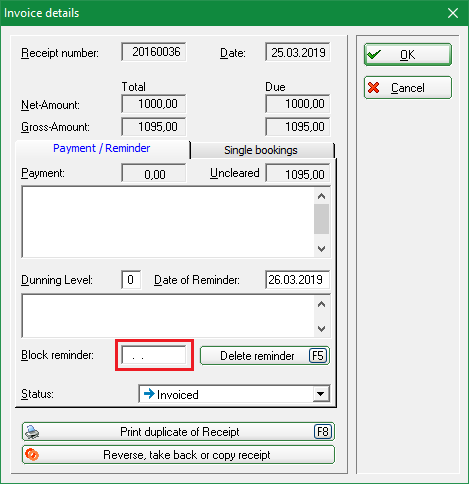Open the Status dropdown arrow
This screenshot has width=469, height=484.
(321, 394)
